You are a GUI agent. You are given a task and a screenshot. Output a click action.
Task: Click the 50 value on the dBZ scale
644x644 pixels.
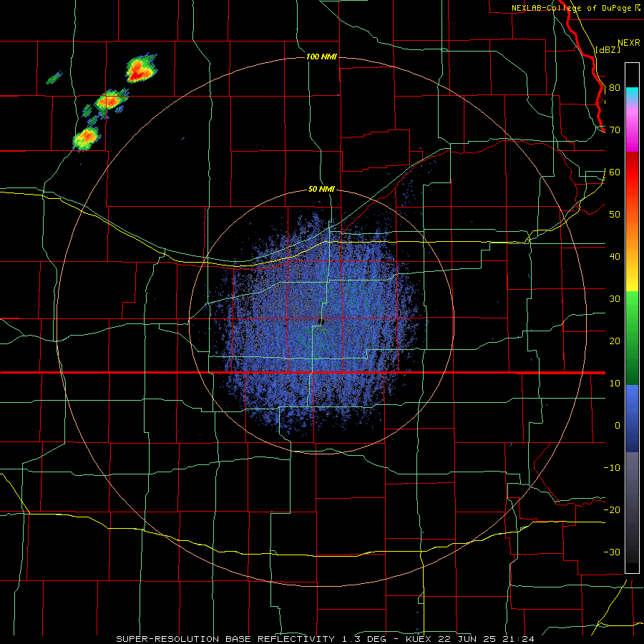[x=615, y=215]
